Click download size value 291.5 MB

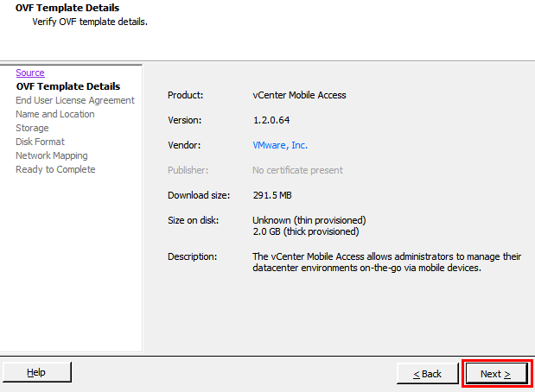click(x=272, y=195)
